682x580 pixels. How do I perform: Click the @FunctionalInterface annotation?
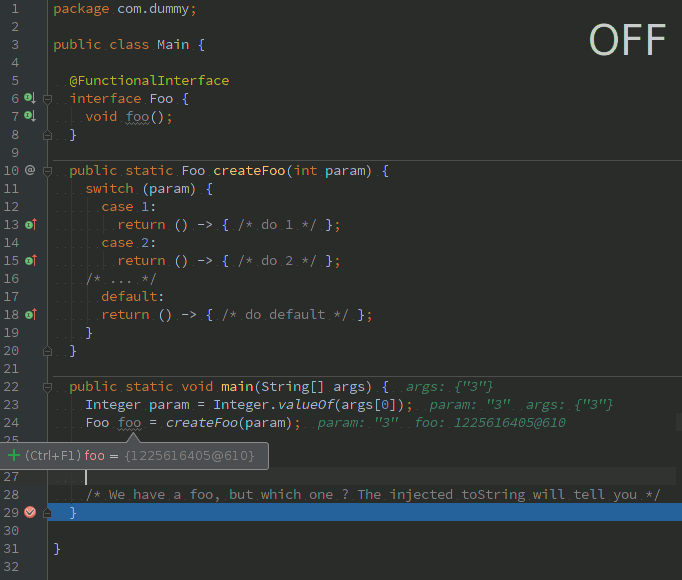click(149, 80)
